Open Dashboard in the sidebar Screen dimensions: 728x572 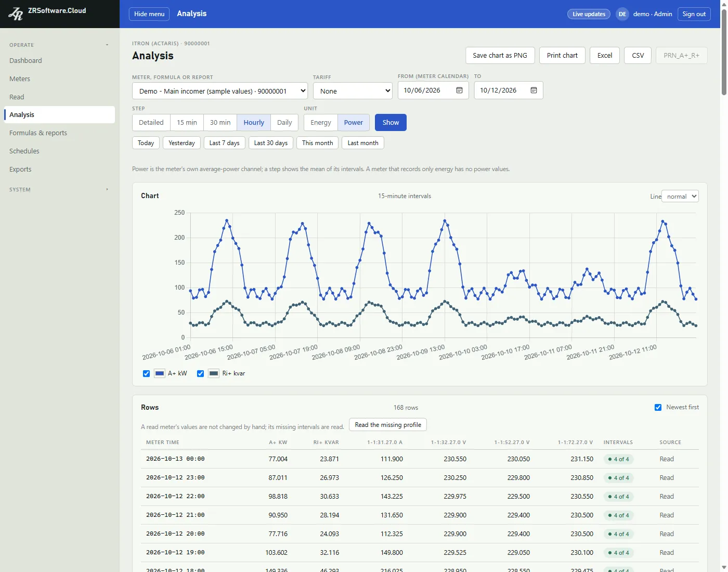[59, 61]
